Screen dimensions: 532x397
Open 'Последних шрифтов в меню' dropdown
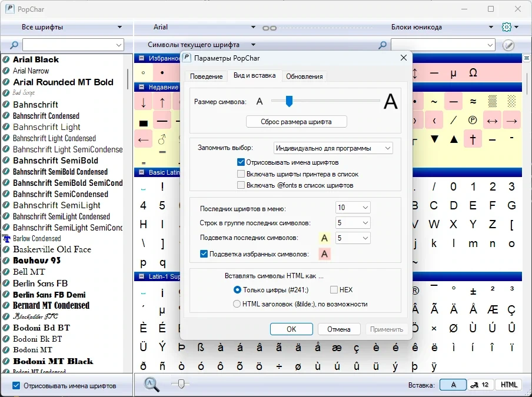coord(353,208)
